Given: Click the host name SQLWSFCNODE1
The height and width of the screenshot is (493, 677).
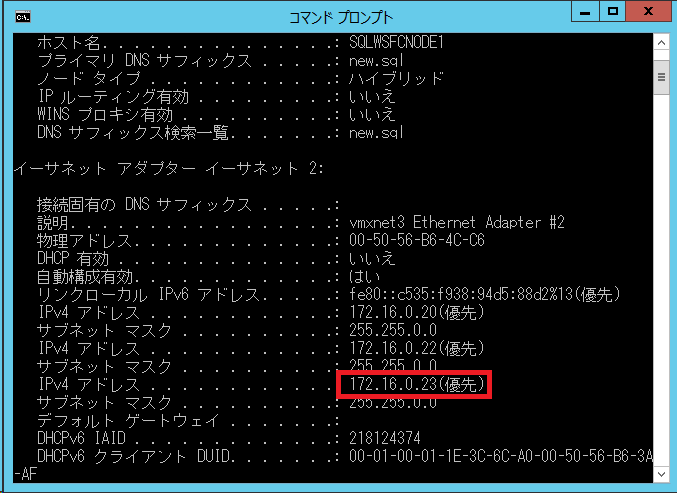Looking at the screenshot, I should tap(396, 42).
